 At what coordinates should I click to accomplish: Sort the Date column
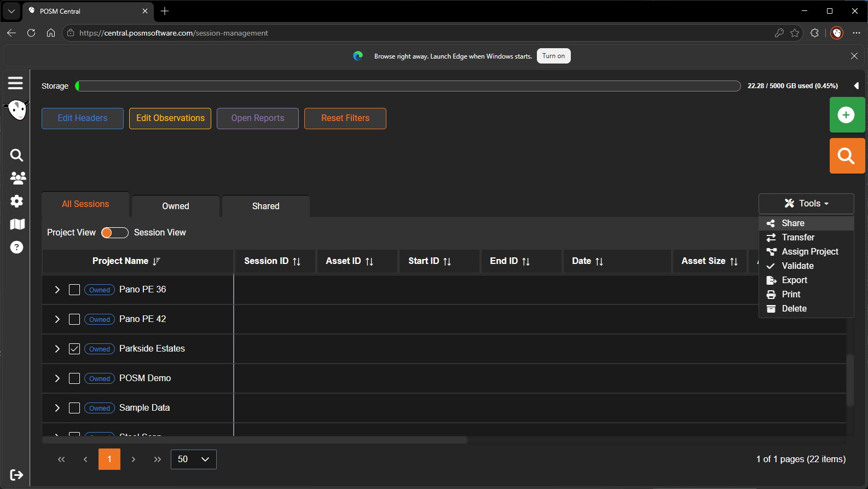(599, 262)
